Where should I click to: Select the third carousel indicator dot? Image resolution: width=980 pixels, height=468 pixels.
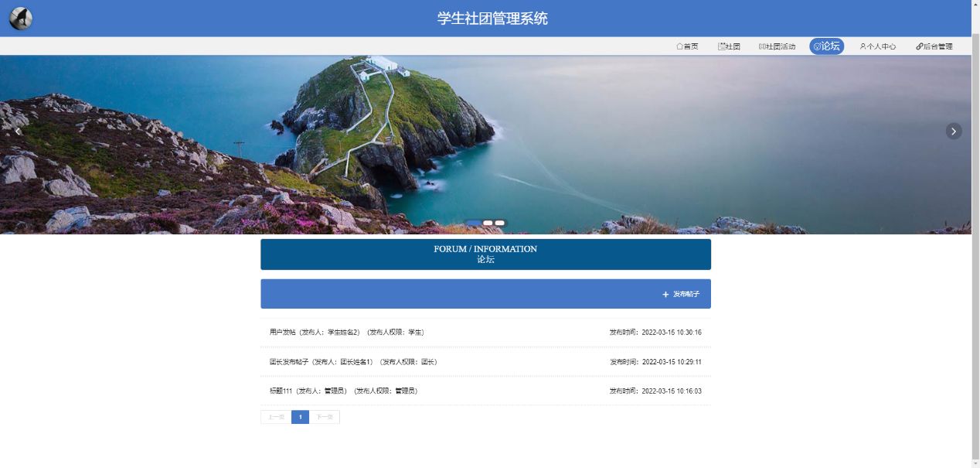pyautogui.click(x=500, y=223)
